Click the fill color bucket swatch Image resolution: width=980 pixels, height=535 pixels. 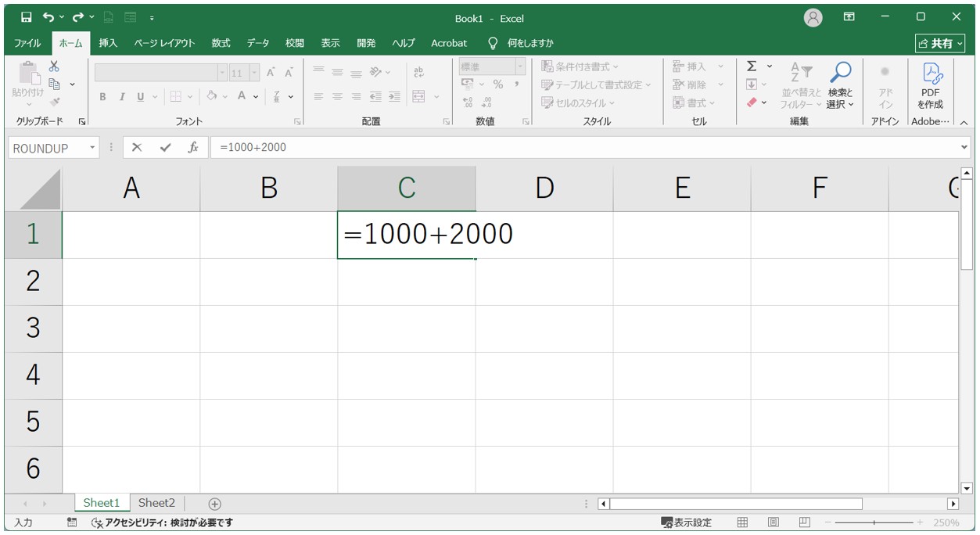[210, 96]
